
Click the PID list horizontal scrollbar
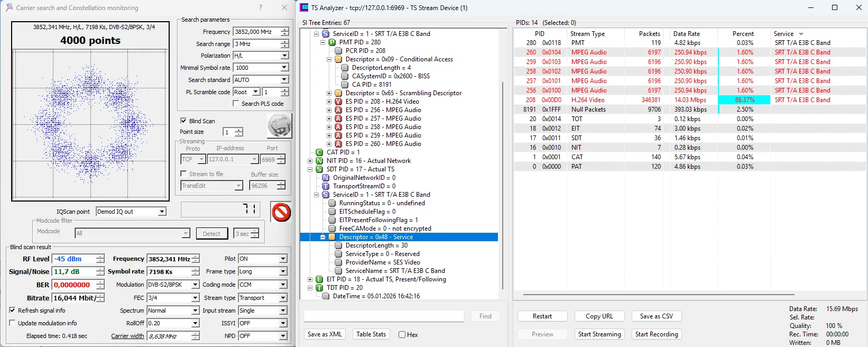(x=658, y=295)
